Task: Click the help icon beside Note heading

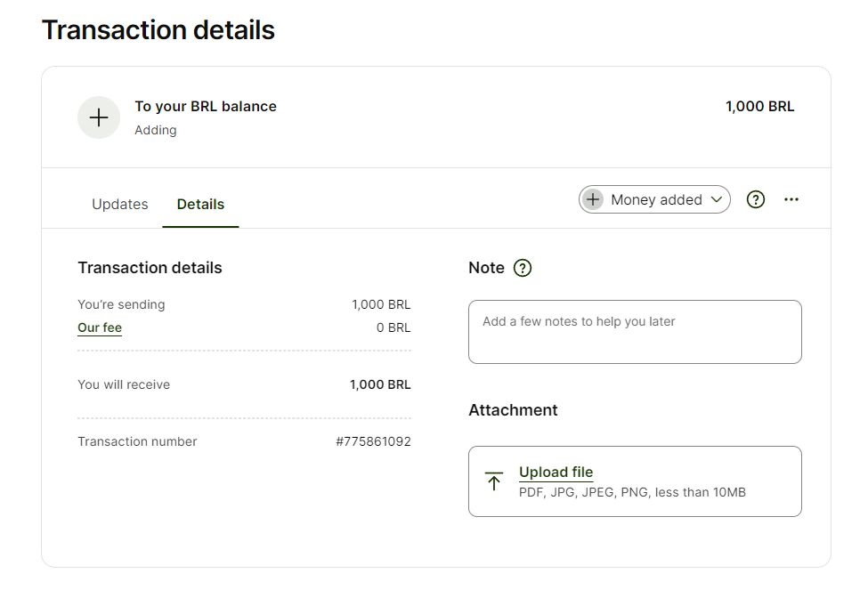Action: click(523, 268)
